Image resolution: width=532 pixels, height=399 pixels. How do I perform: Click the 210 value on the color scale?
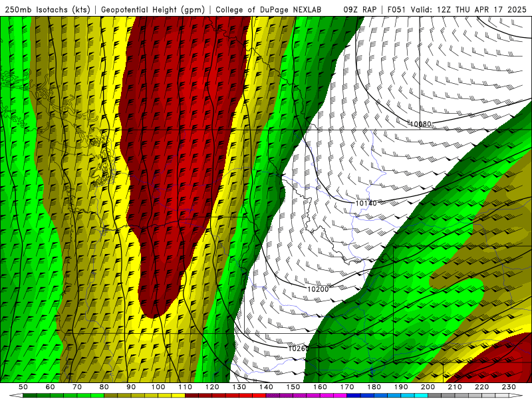point(456,387)
